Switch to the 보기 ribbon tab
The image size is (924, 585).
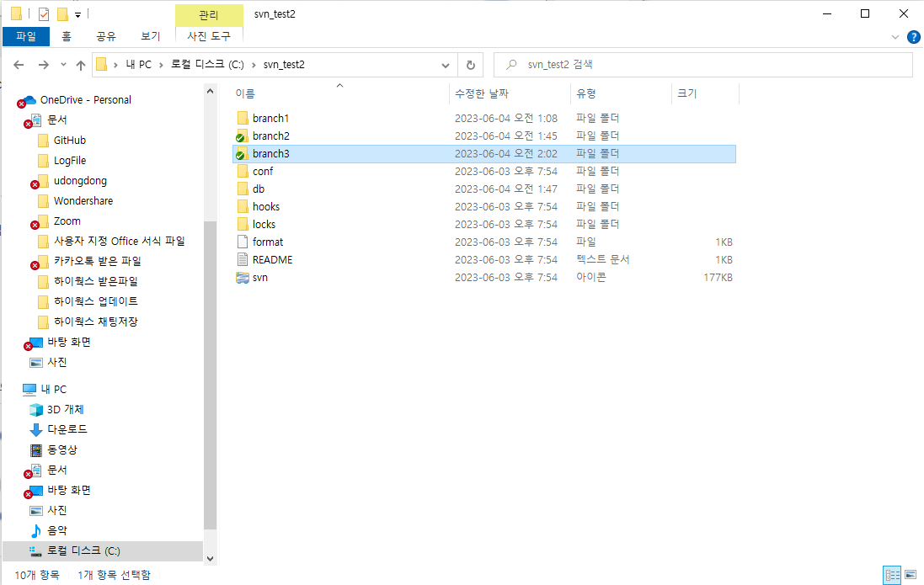point(150,36)
